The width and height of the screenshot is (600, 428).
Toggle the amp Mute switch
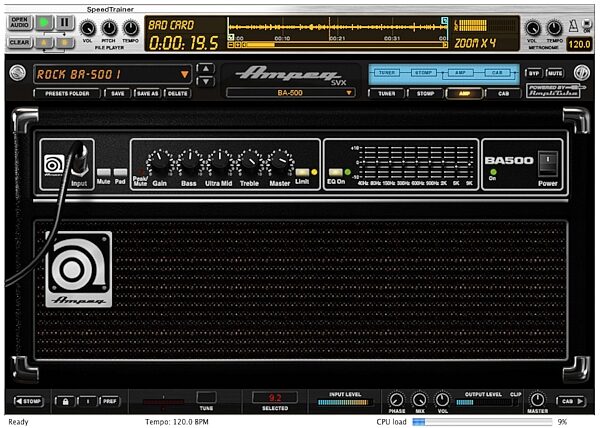pos(104,173)
